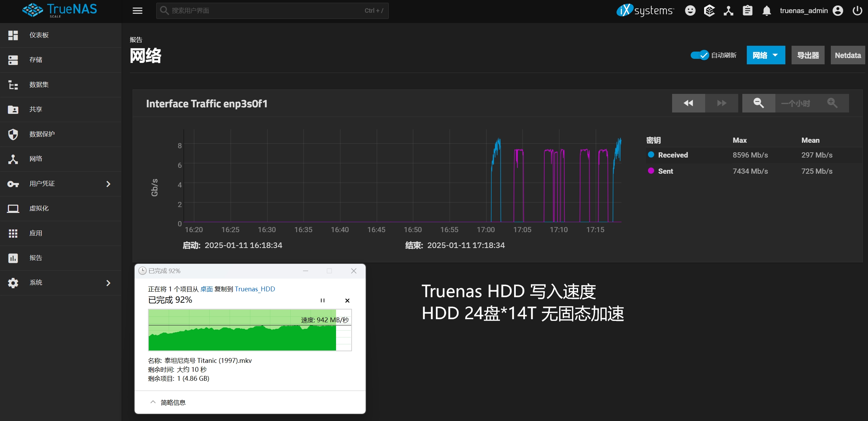
Task: Collapse details via 简略信息 chevron
Action: click(x=153, y=402)
